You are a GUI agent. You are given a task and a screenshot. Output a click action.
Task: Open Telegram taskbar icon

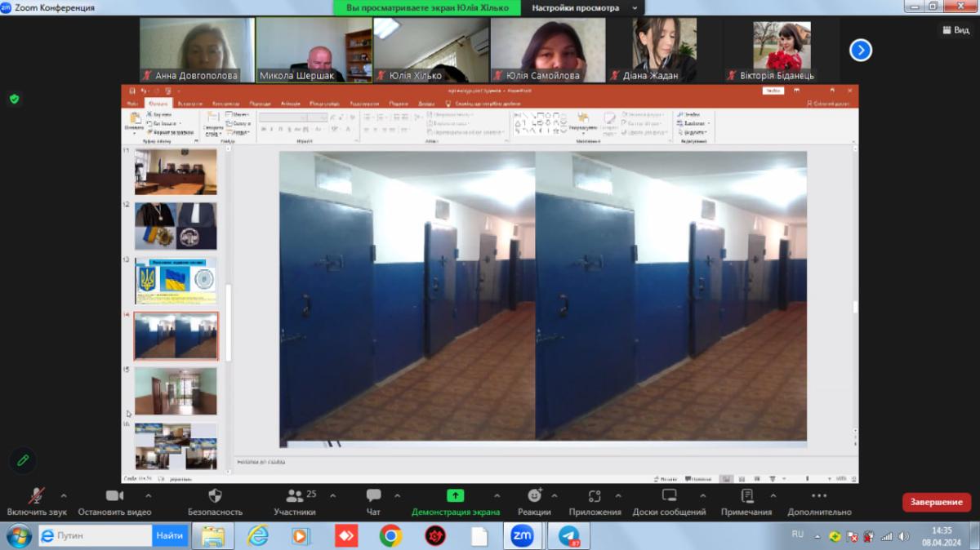[x=568, y=536]
